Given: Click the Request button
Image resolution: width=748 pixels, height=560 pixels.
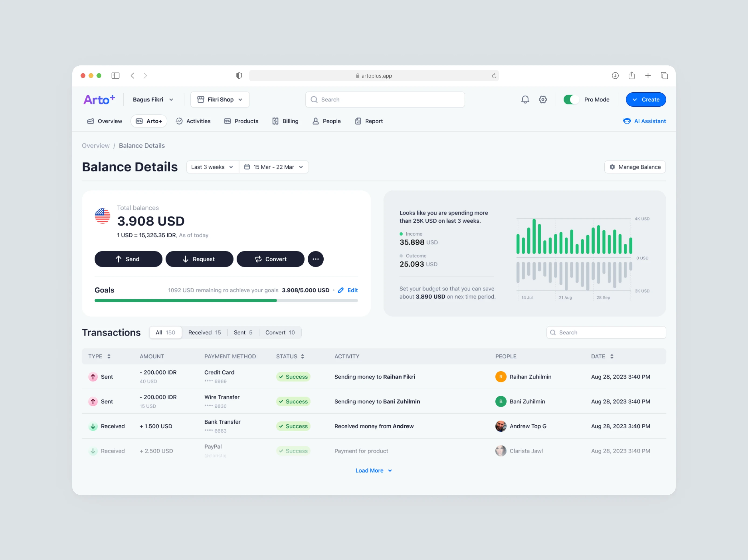Looking at the screenshot, I should point(199,259).
